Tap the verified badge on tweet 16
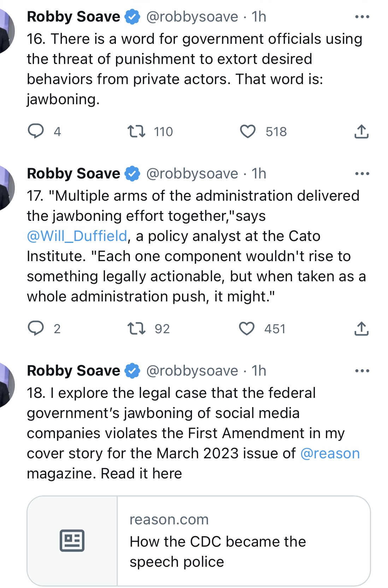 (x=133, y=17)
